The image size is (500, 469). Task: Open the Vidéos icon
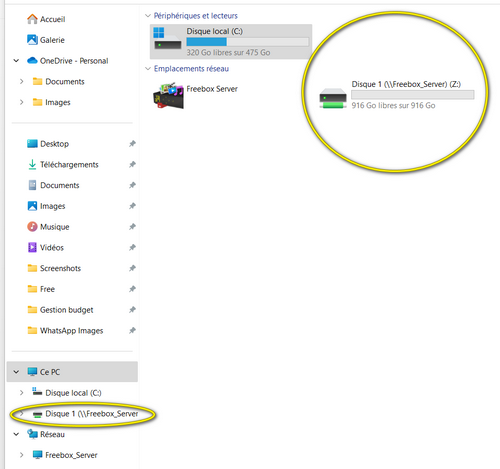coord(32,247)
